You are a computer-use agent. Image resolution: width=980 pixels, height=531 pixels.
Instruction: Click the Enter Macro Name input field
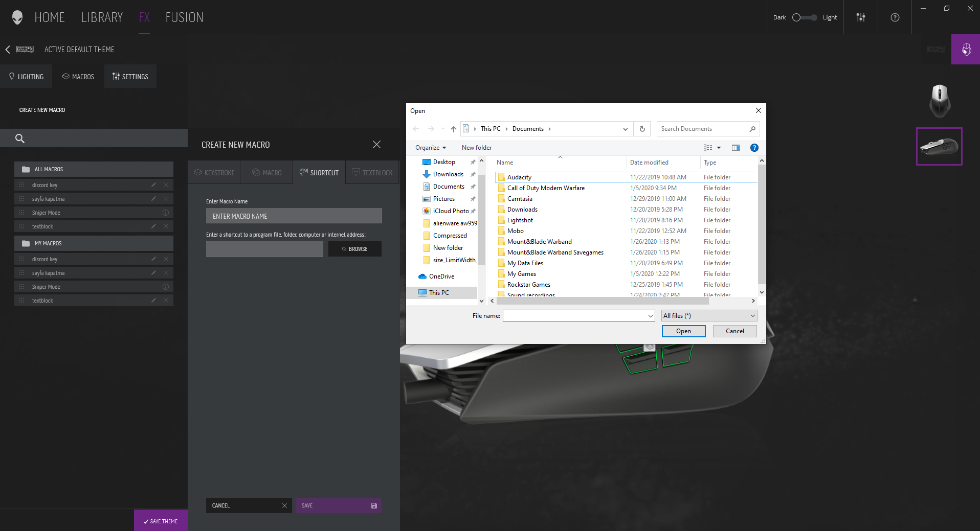point(294,216)
